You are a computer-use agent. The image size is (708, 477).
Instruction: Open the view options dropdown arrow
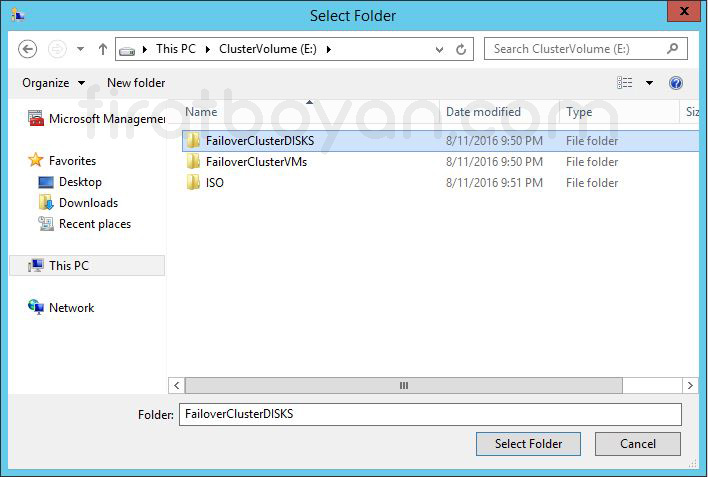point(649,83)
